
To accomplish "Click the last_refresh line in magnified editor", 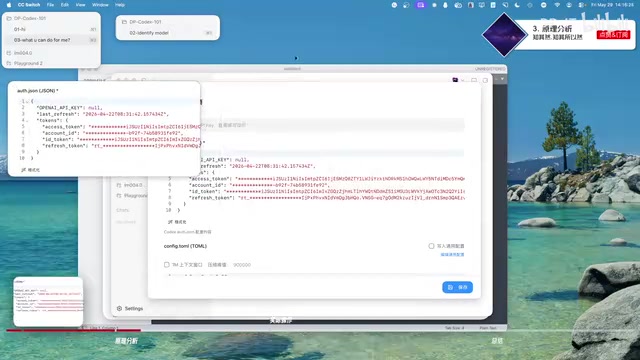I will click(x=102, y=114).
